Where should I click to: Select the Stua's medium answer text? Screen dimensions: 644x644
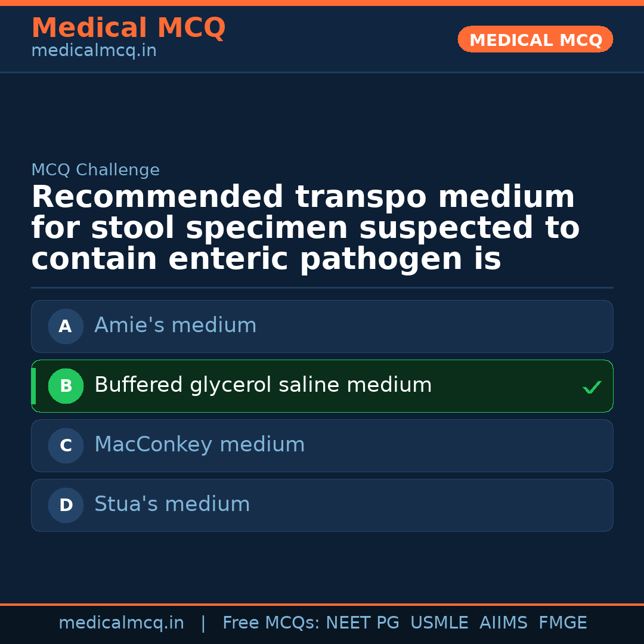click(172, 504)
